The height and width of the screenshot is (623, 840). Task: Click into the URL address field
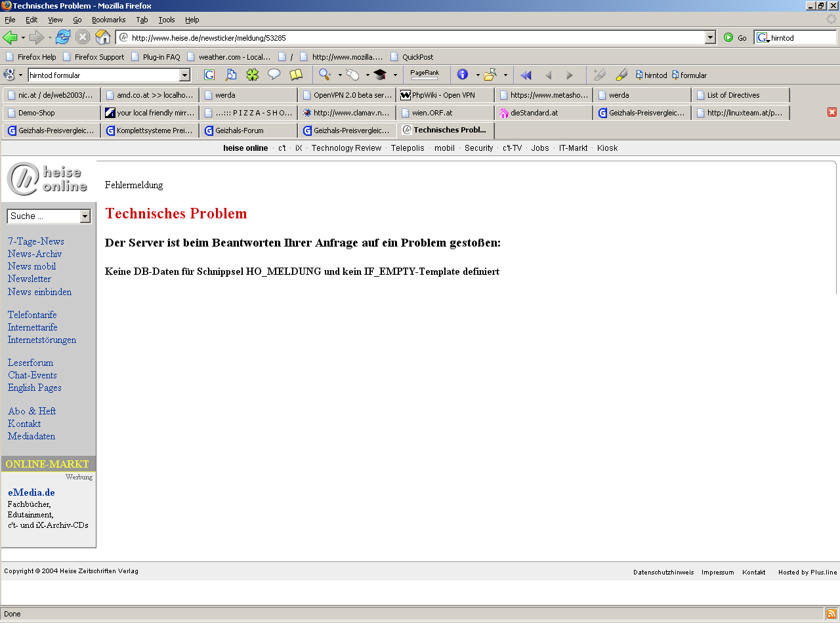(x=413, y=38)
